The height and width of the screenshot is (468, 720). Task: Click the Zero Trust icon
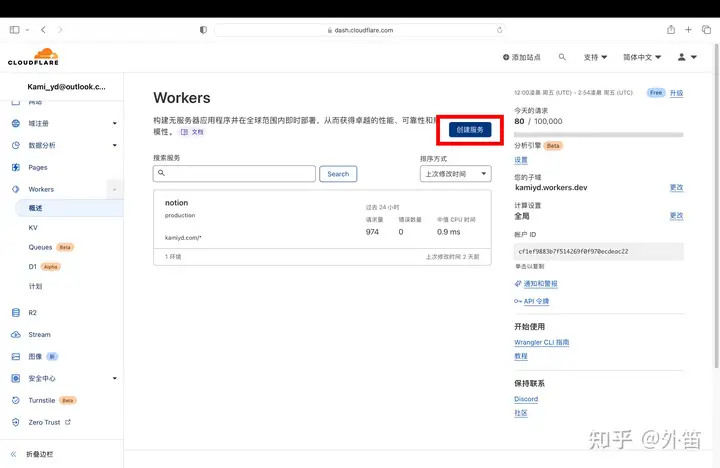click(16, 422)
